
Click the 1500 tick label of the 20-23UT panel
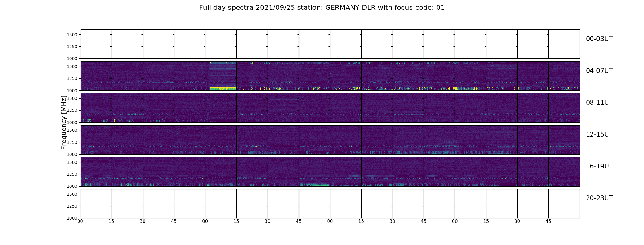click(72, 194)
